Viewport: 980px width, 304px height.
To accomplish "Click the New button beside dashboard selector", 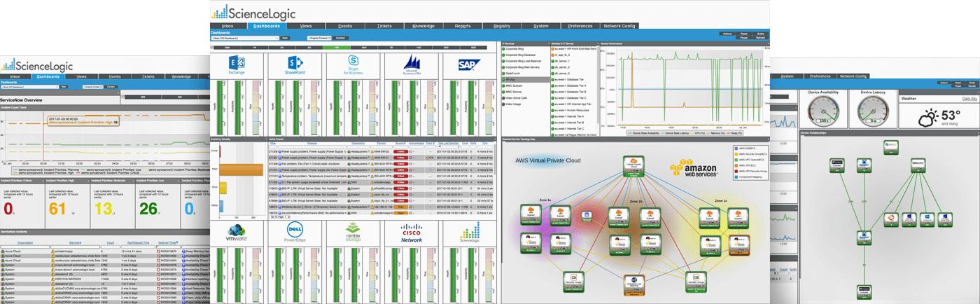I will coord(284,38).
